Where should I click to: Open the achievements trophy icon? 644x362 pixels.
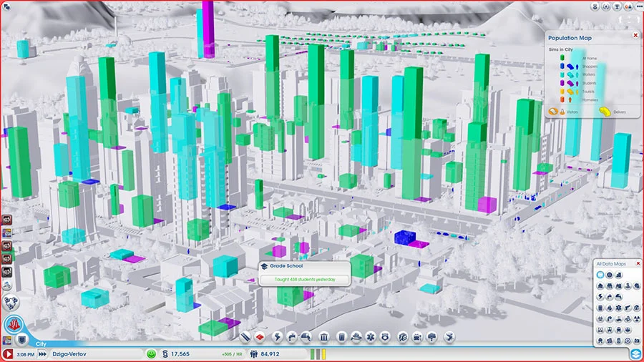coord(617,6)
